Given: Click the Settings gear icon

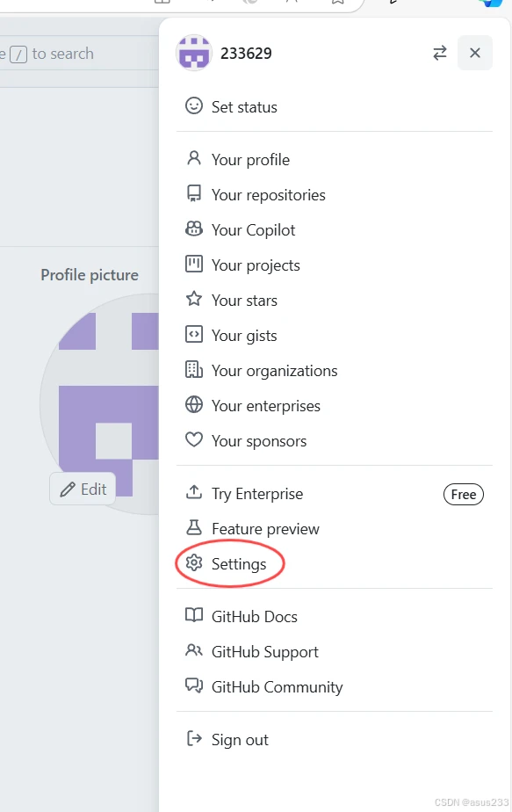Looking at the screenshot, I should (x=193, y=563).
